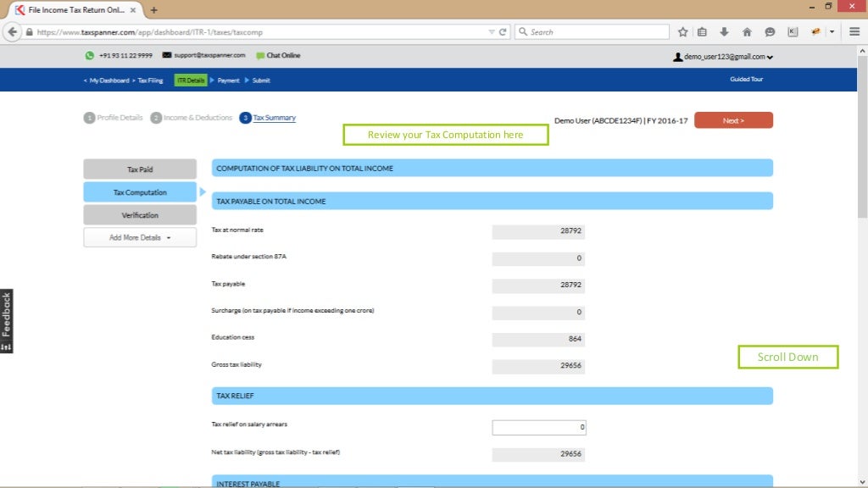
Task: Open the toolbar extension dropdown arrow
Action: point(832,32)
